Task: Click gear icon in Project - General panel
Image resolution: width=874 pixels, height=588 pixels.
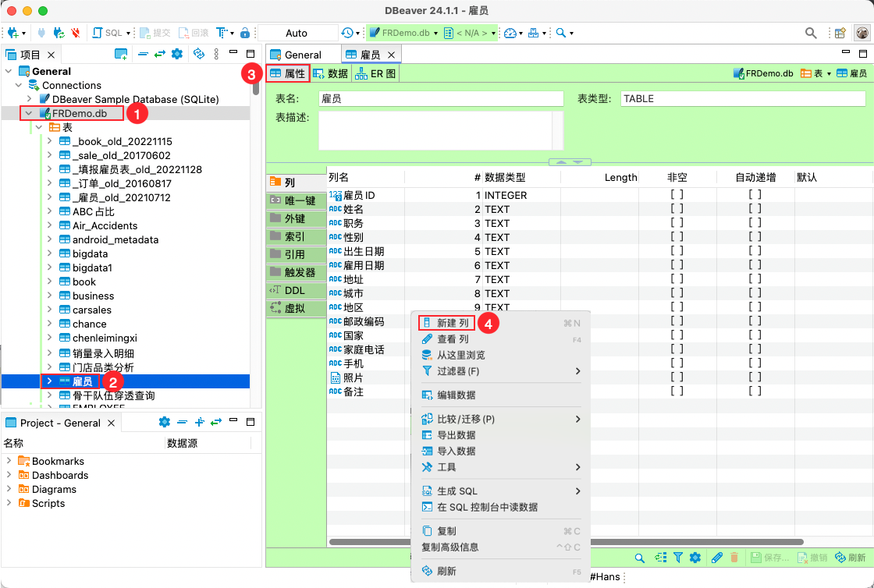Action: click(165, 422)
